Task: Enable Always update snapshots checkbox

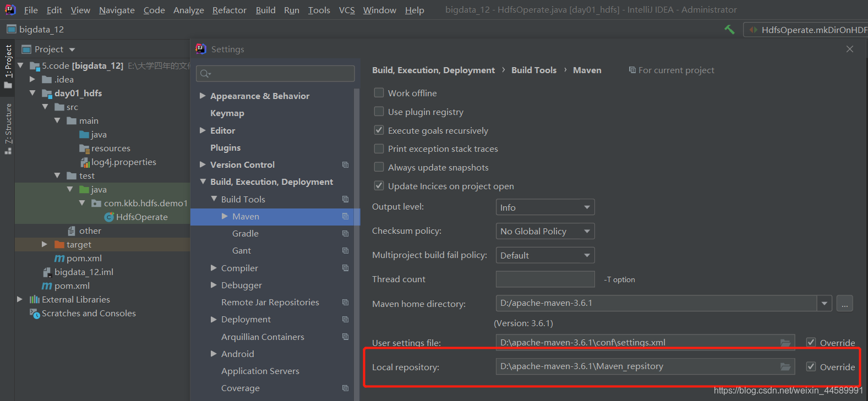Action: click(379, 167)
